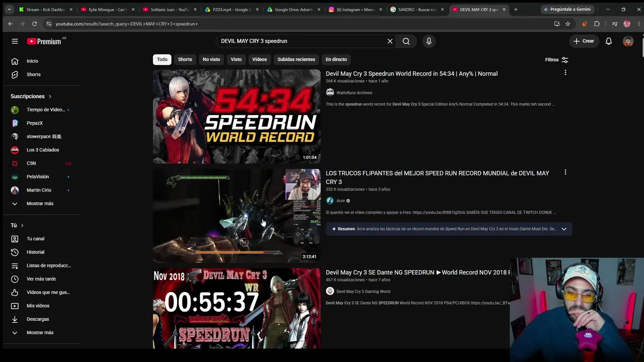This screenshot has width=644, height=362.
Task: Play the 54:34 Speedrun World Record thumbnail
Action: tap(236, 116)
